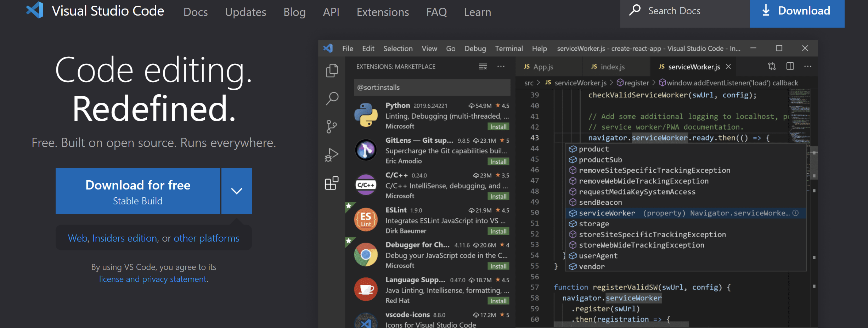Click the Visual Studio Code logo in header
Viewport: 868px width, 328px height.
pyautogui.click(x=35, y=10)
